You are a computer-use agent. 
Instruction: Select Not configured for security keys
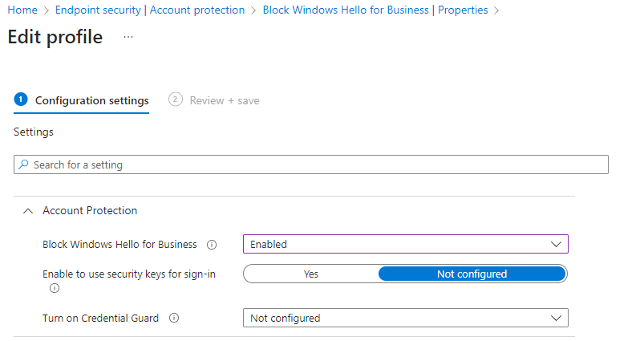coord(472,274)
